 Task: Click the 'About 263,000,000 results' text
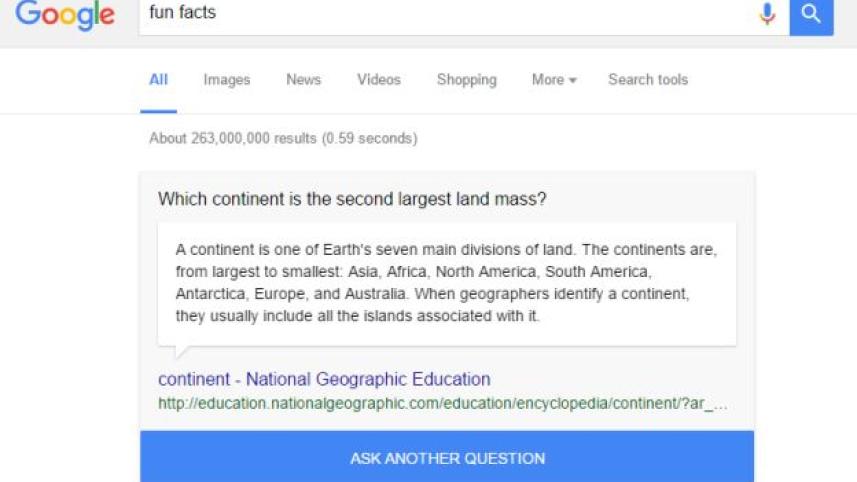pyautogui.click(x=283, y=139)
